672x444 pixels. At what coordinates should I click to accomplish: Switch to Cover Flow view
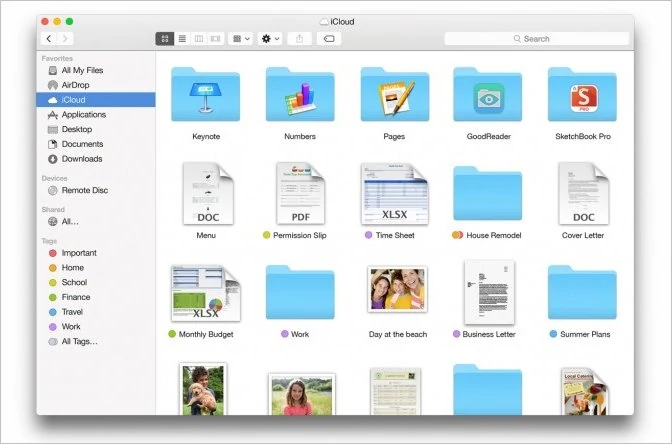pyautogui.click(x=216, y=39)
